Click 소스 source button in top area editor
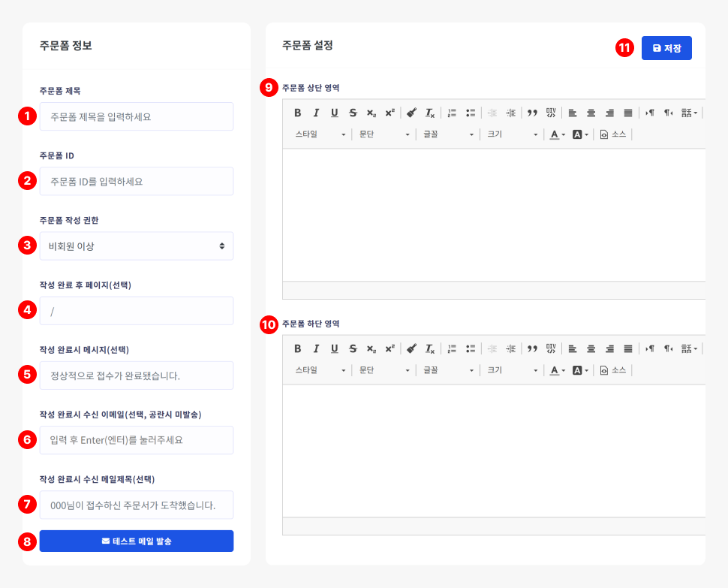Viewport: 728px width, 588px height. pos(612,134)
